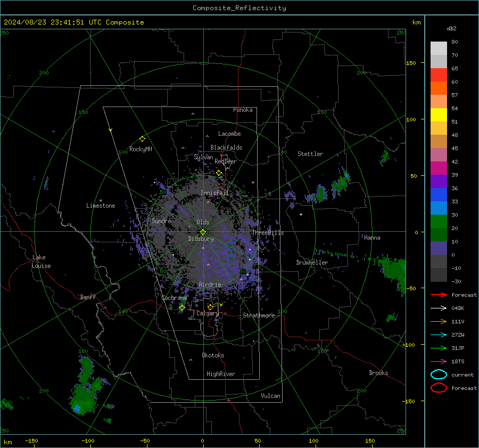
Task: Click the Drumheller city label
Action: click(x=312, y=263)
